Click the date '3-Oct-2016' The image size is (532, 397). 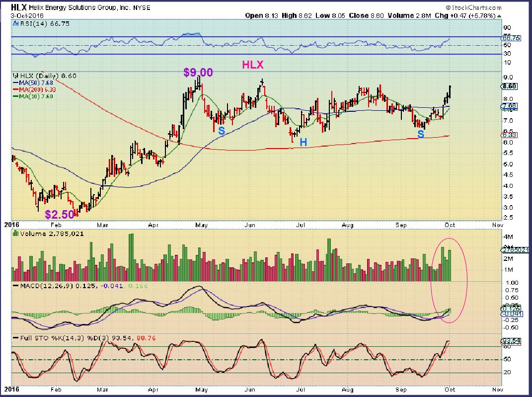(x=26, y=15)
